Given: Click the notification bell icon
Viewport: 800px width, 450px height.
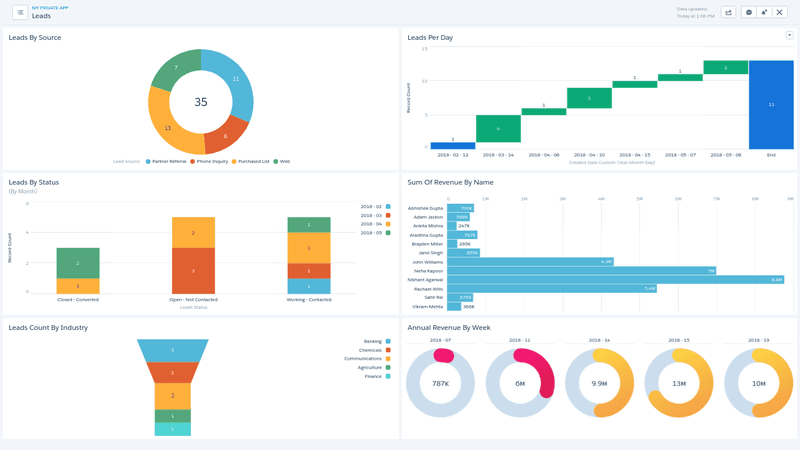Looking at the screenshot, I should pos(764,12).
